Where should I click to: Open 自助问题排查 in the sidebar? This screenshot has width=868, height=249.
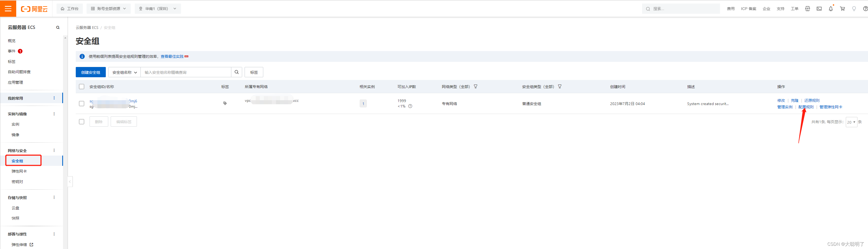pyautogui.click(x=19, y=72)
